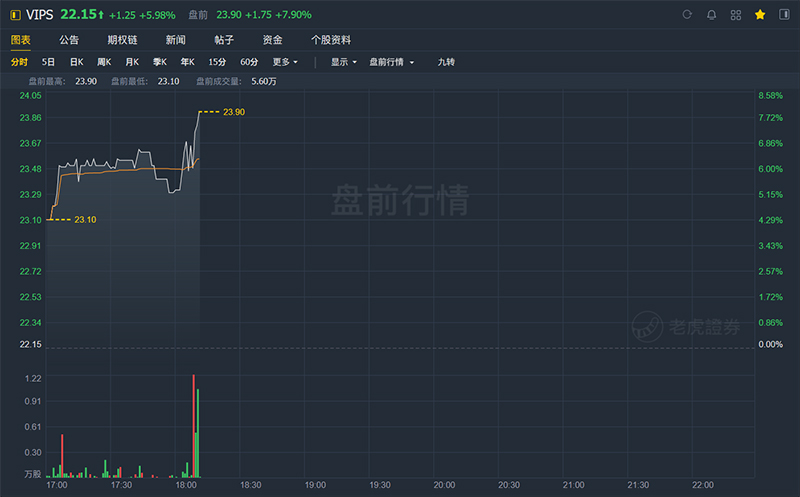Click the refresh icon in top bar
800x497 pixels.
(687, 14)
